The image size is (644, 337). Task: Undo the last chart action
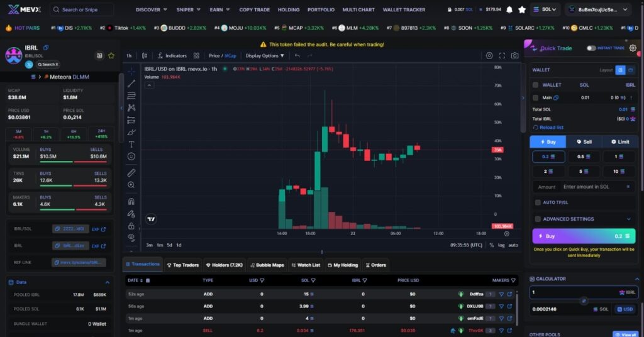(297, 55)
